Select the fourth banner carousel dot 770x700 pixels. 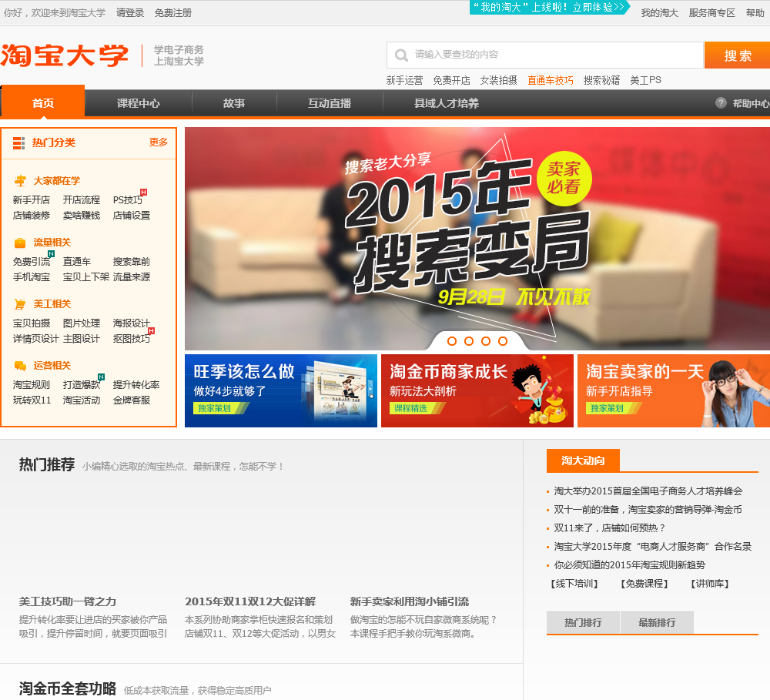coord(502,341)
